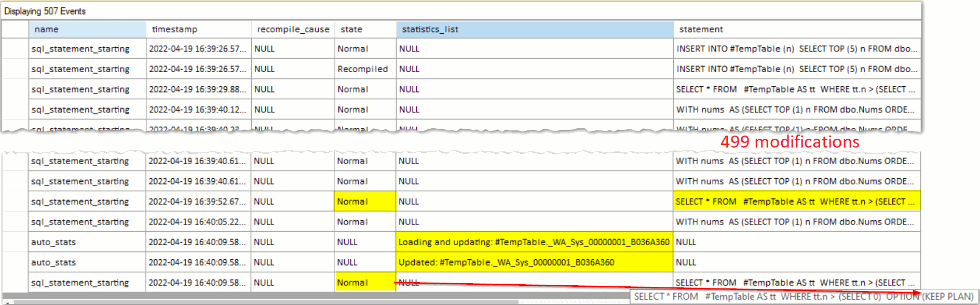The height and width of the screenshot is (305, 980).
Task: Click highlighted yellow SELECT * FROM #TempTable statement
Action: pos(796,202)
